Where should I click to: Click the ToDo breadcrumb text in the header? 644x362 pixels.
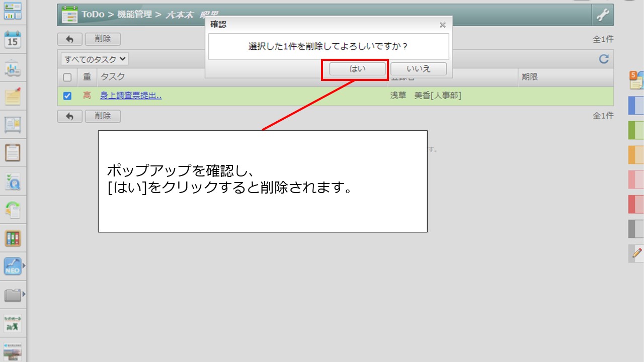93,15
